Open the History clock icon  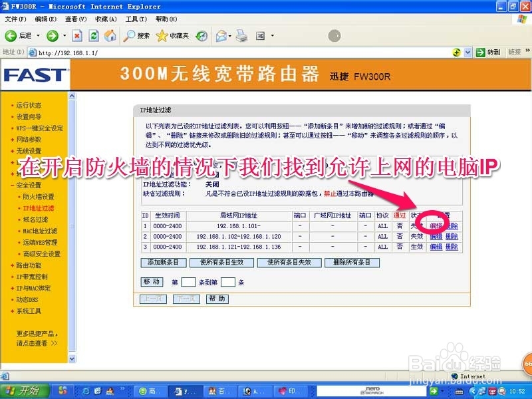pyautogui.click(x=201, y=36)
